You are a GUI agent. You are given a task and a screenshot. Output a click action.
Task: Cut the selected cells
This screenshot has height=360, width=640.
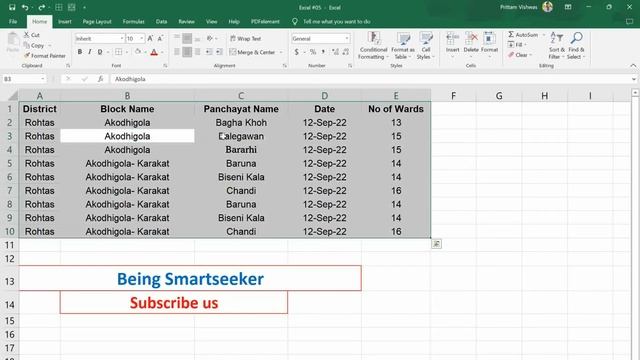coord(32,35)
